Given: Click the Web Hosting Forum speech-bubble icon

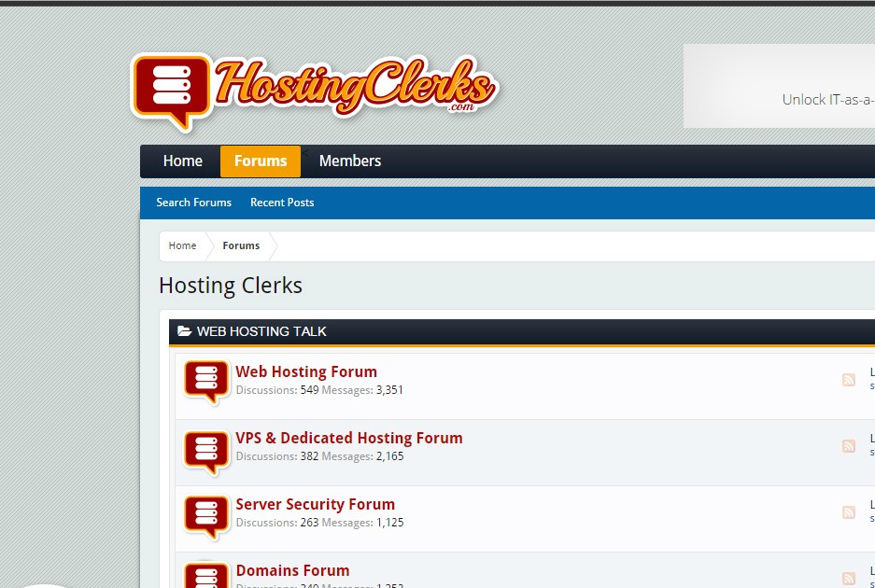Looking at the screenshot, I should point(206,382).
